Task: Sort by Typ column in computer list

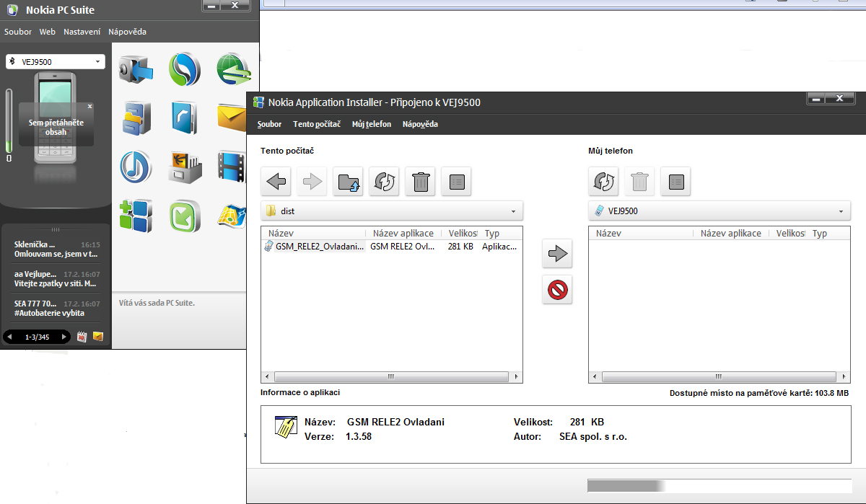Action: tap(501, 234)
